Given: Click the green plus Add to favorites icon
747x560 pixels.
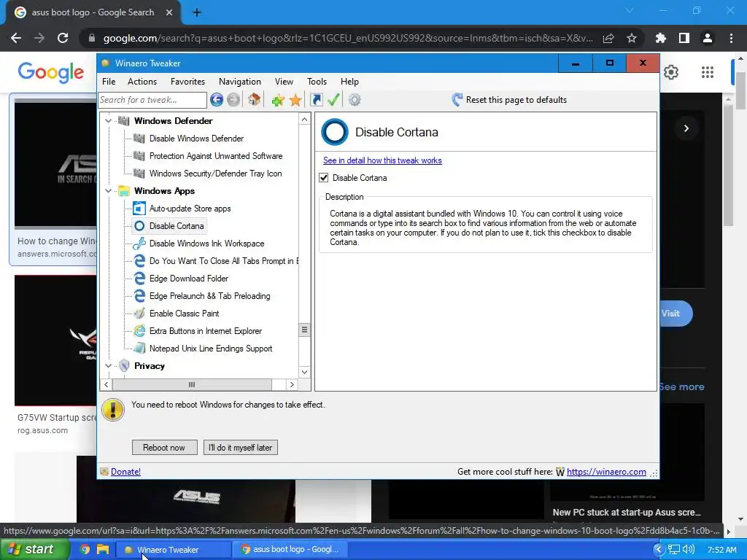Looking at the screenshot, I should [278, 100].
